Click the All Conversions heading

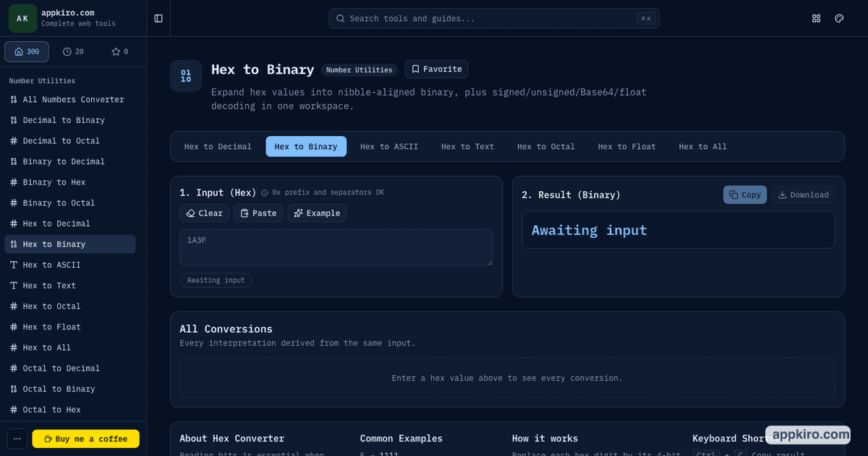coord(226,329)
